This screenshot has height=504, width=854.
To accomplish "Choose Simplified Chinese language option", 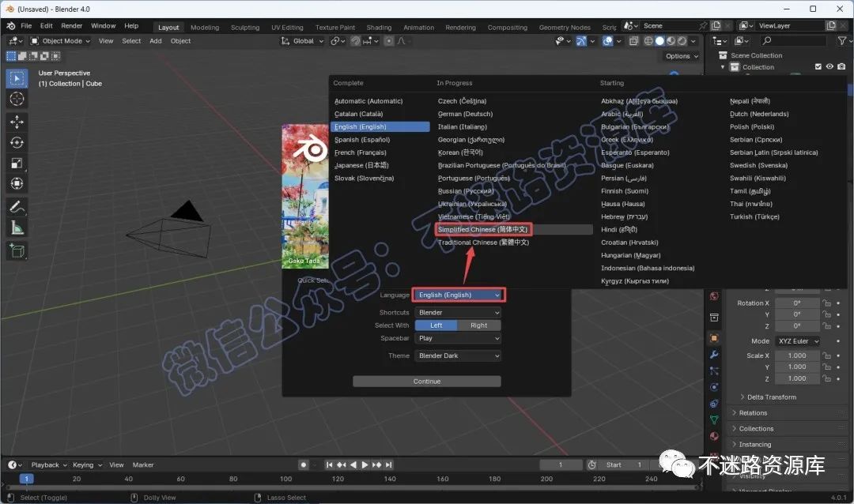I will 514,230.
